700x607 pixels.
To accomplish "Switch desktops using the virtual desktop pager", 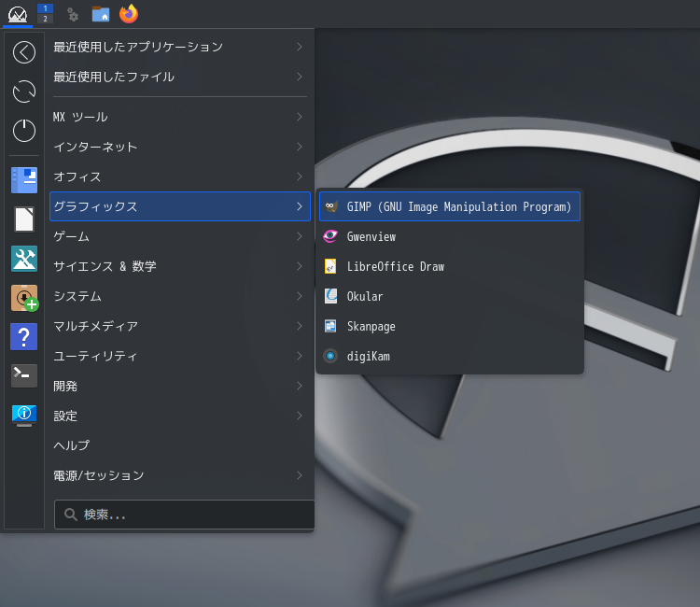I will (x=45, y=13).
